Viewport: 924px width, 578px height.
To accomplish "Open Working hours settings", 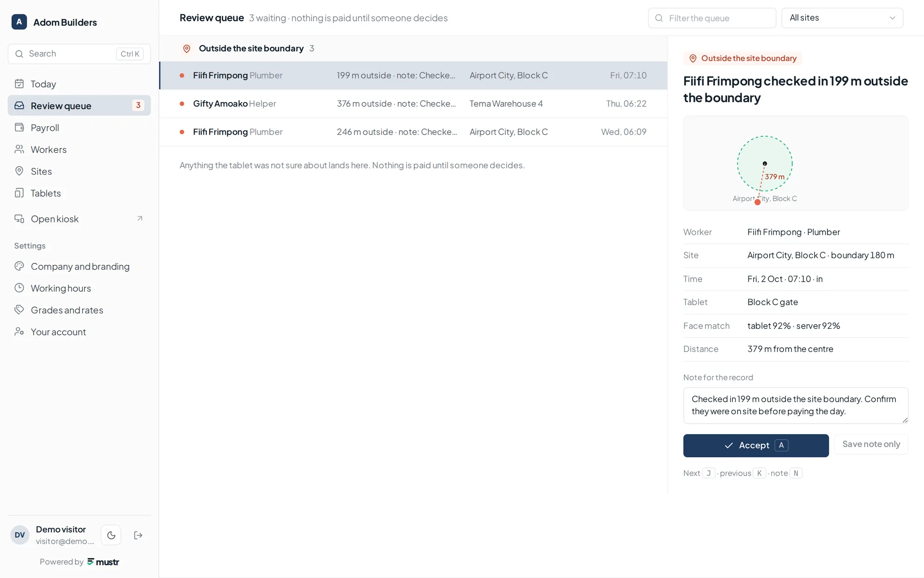I will (79, 288).
